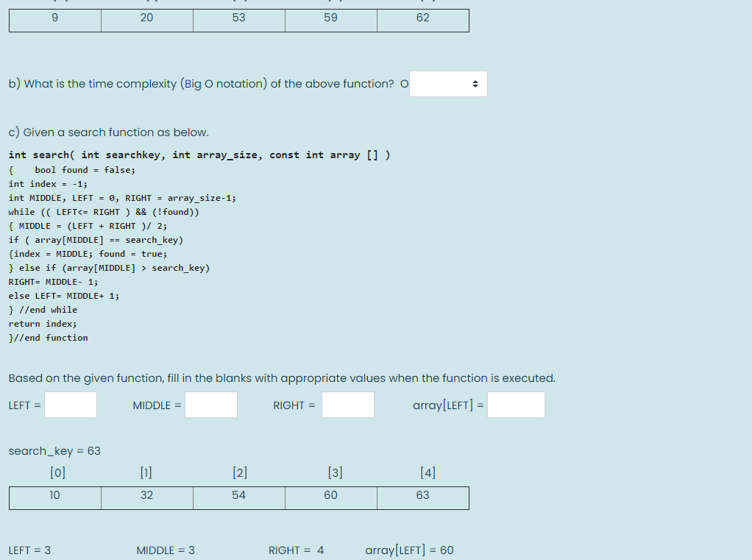
Task: Click the column header labeled [4]
Action: tap(428, 472)
